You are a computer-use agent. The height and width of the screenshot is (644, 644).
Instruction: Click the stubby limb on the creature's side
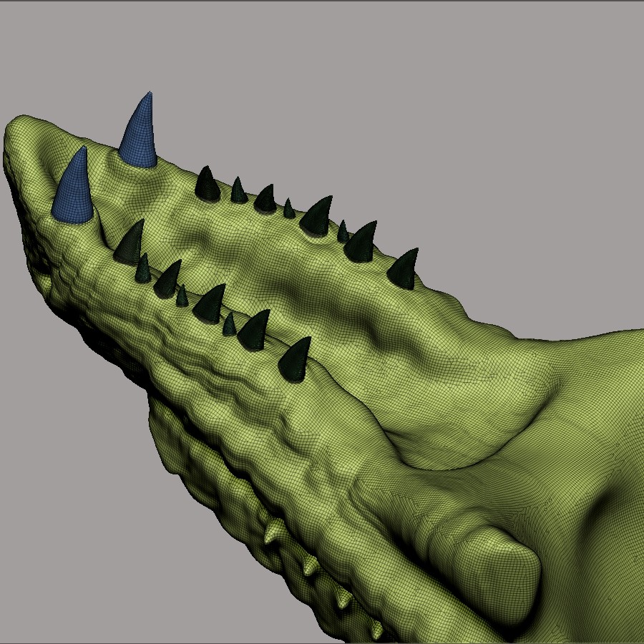494,565
